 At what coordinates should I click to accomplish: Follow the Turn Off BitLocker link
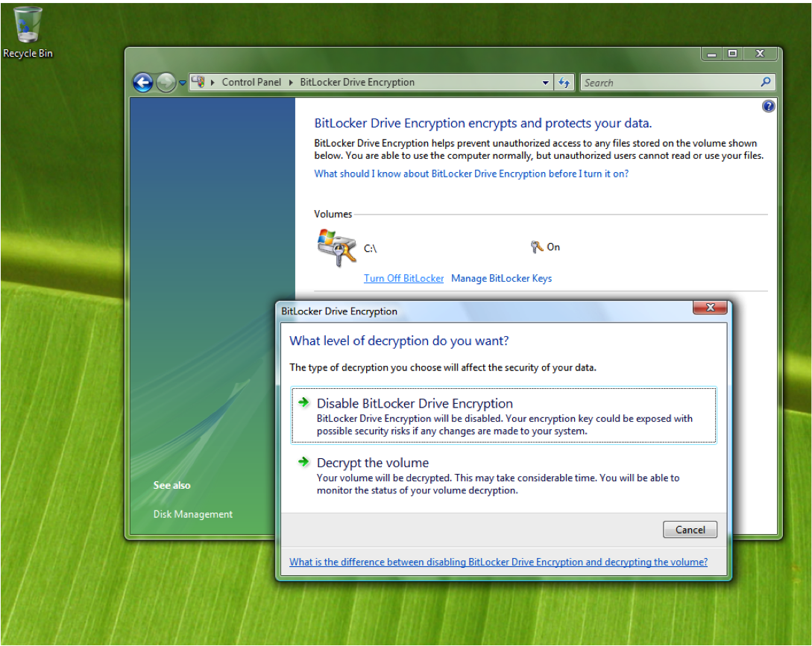(x=403, y=279)
